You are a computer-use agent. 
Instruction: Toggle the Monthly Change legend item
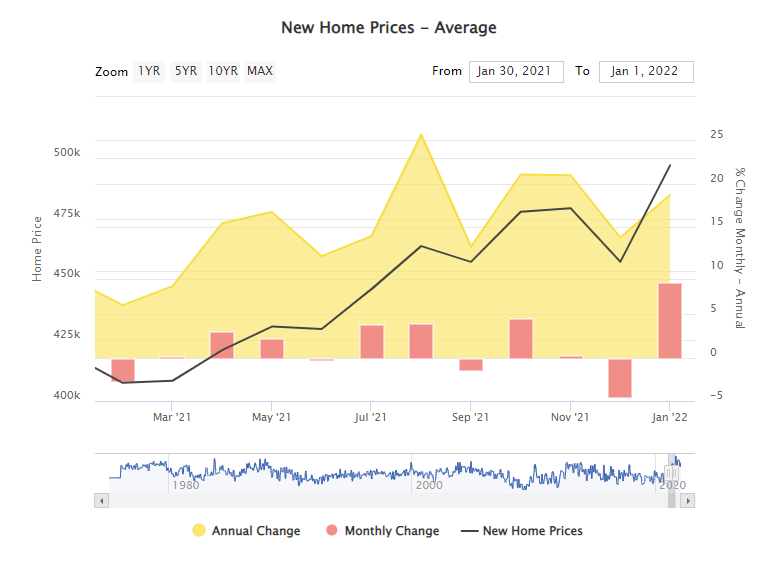coord(382,530)
